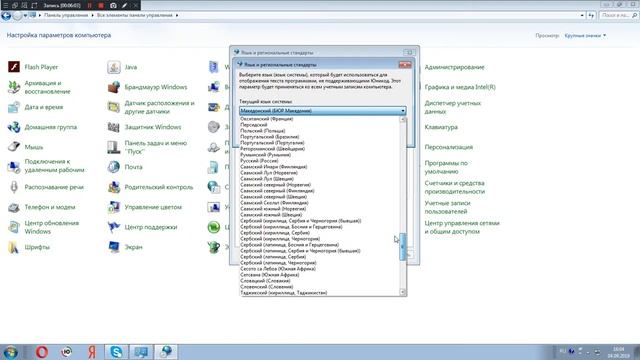Open Архивация и восстановление icon
This screenshot has width=640, height=360.
(14, 87)
